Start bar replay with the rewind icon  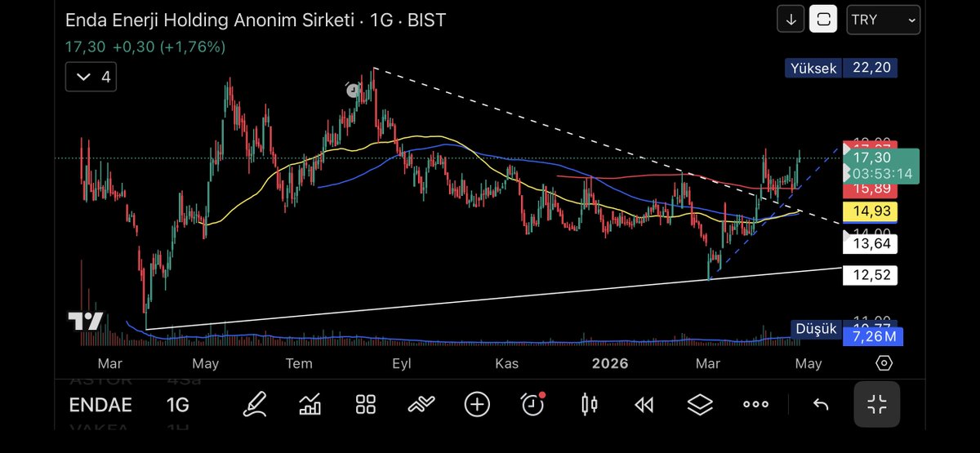click(x=644, y=404)
